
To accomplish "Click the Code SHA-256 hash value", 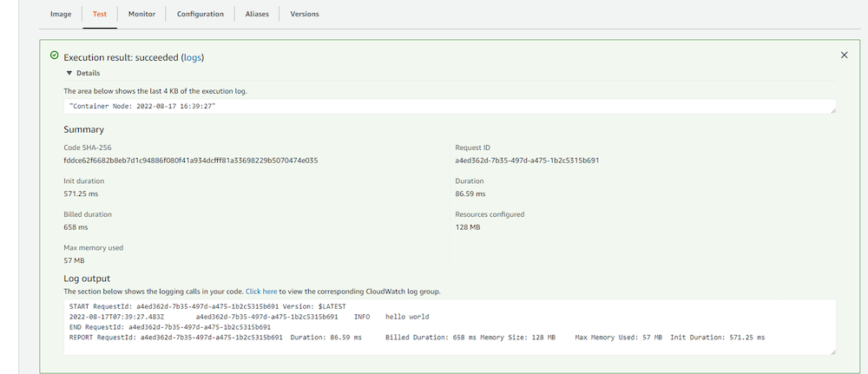I will (190, 161).
